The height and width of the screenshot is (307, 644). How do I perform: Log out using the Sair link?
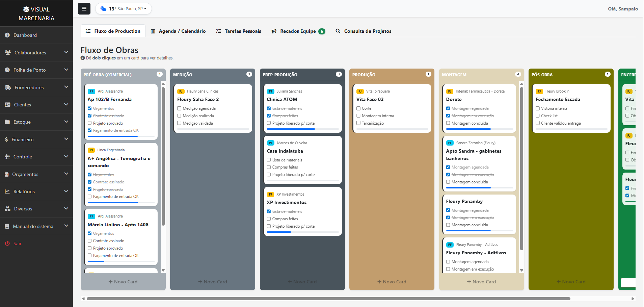coord(36,244)
